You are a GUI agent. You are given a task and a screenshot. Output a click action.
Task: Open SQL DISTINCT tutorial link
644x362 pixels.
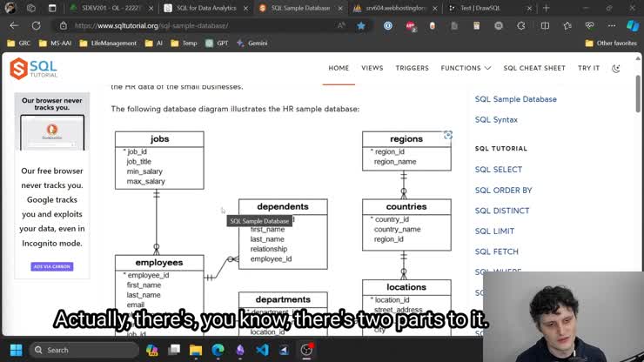tap(502, 211)
